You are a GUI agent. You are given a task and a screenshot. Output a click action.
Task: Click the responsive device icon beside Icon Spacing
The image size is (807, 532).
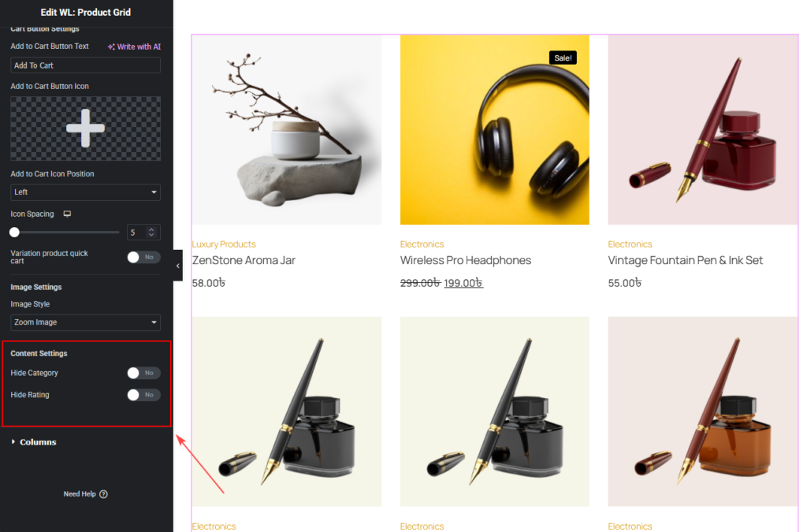tap(67, 214)
